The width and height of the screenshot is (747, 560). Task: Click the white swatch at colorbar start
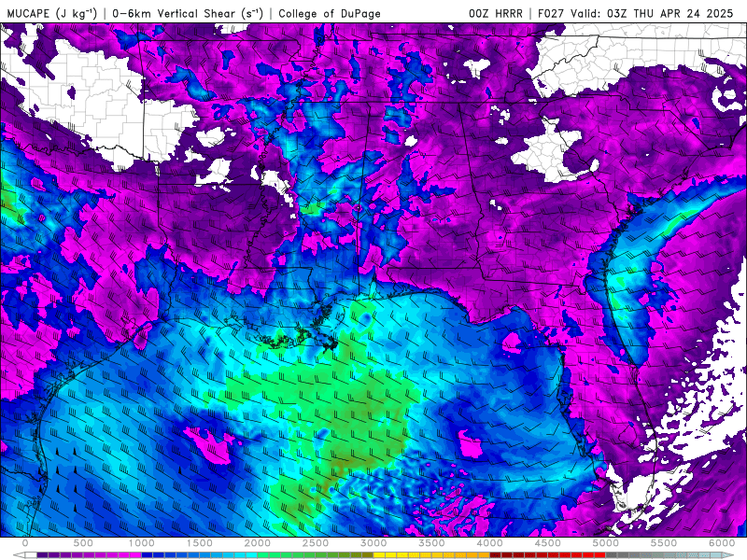pos(31,555)
